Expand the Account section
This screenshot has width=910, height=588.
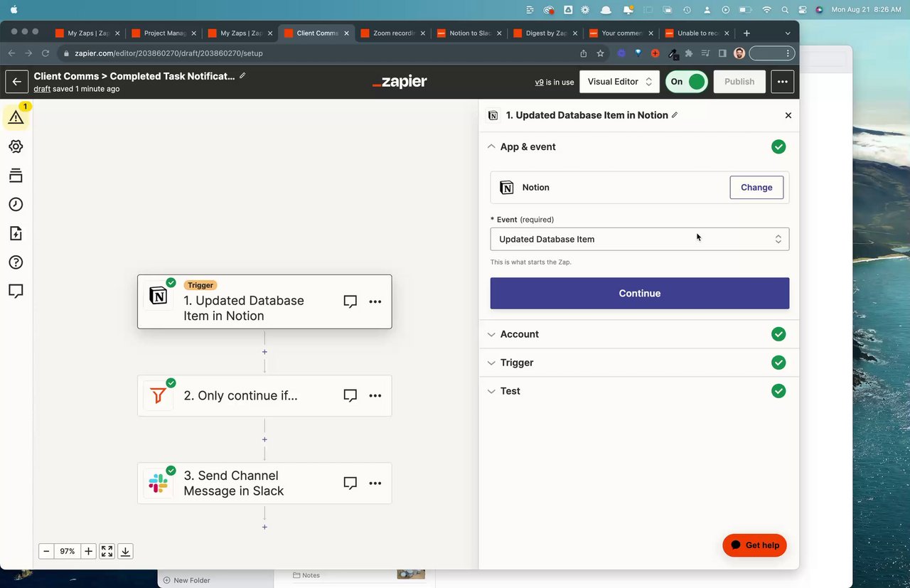(x=640, y=334)
